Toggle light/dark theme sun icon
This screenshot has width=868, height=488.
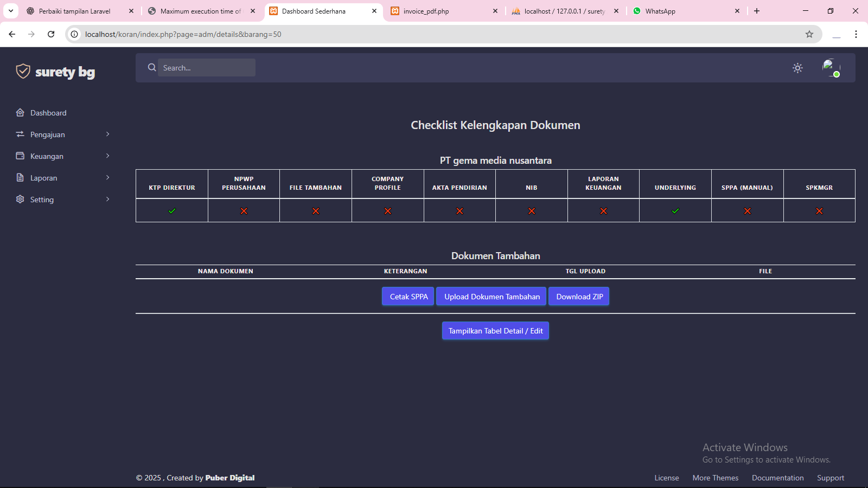pos(797,68)
